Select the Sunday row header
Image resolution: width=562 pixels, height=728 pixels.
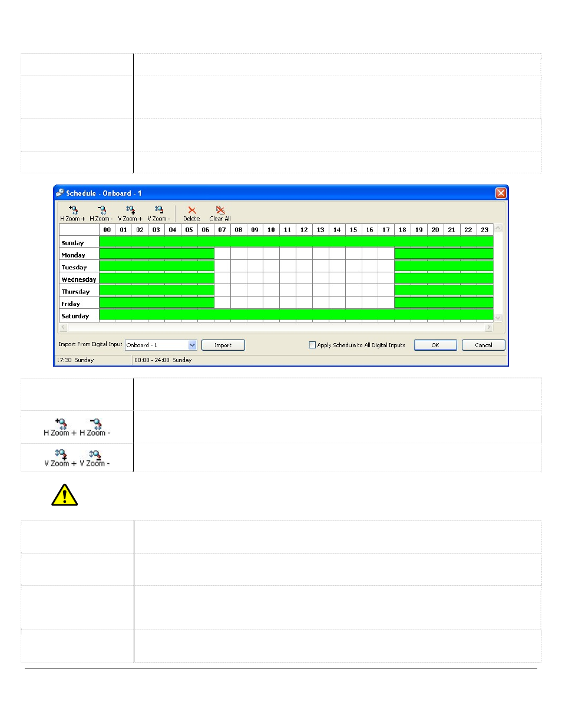(79, 243)
